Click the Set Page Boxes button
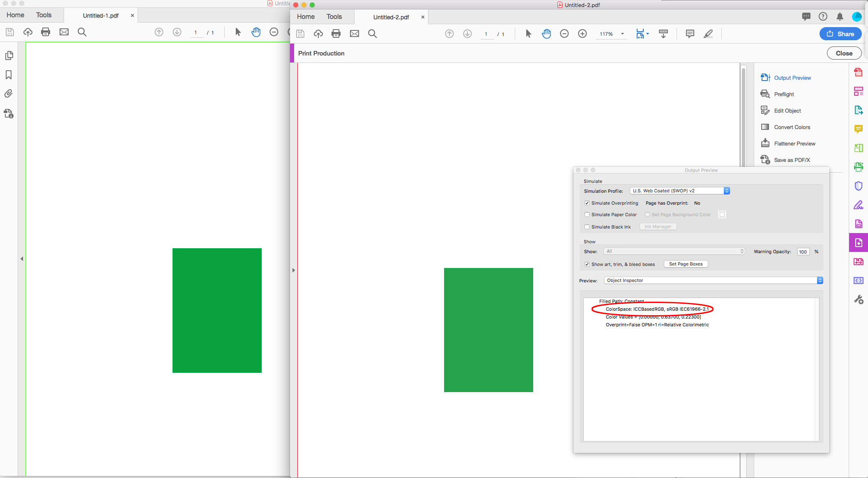This screenshot has height=478, width=868. click(x=685, y=263)
